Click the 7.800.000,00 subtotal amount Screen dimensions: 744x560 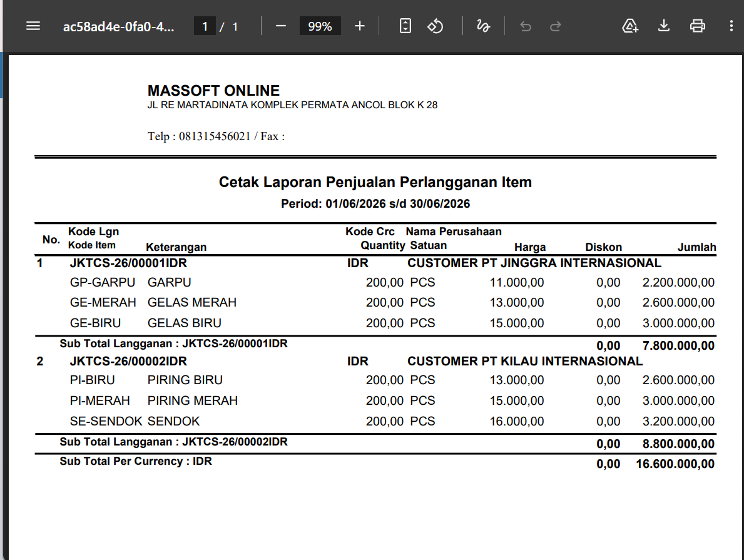pyautogui.click(x=678, y=345)
